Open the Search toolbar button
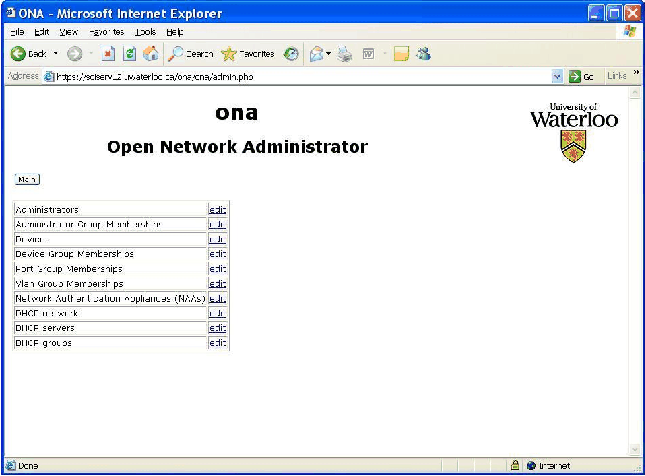 pyautogui.click(x=191, y=54)
